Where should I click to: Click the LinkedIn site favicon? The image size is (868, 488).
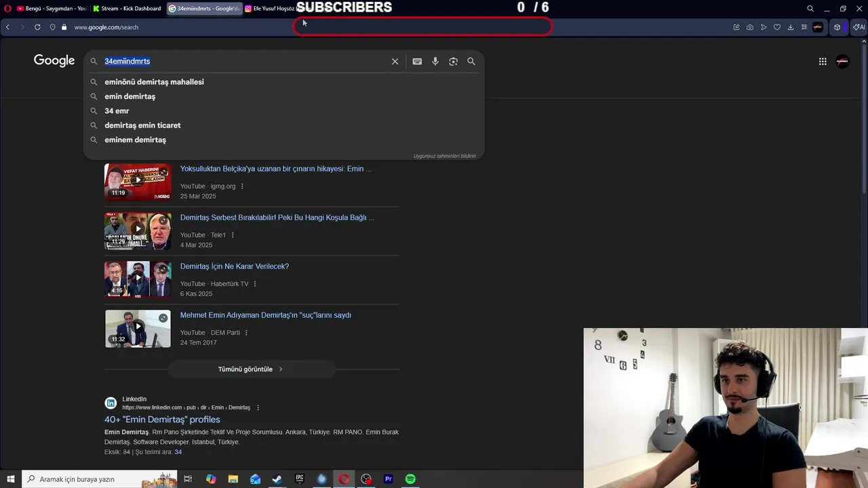coord(111,403)
